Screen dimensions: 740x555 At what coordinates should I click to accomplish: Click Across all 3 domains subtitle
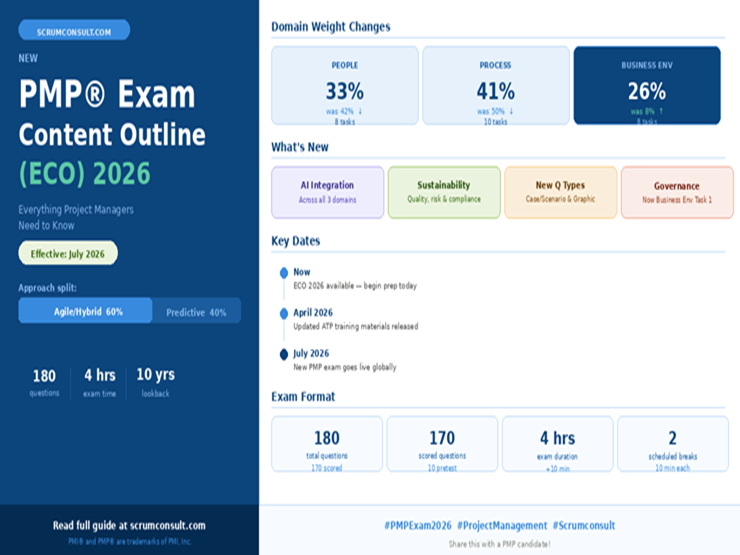[x=328, y=200]
